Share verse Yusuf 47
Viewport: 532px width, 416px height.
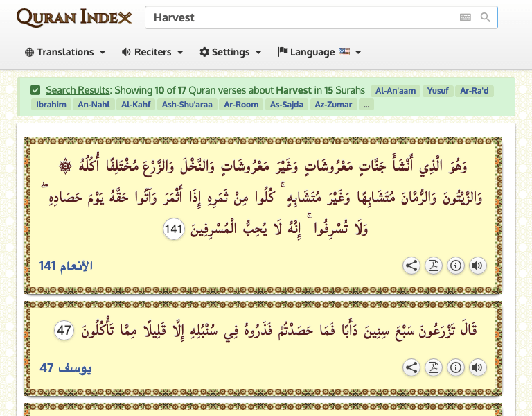coord(411,367)
